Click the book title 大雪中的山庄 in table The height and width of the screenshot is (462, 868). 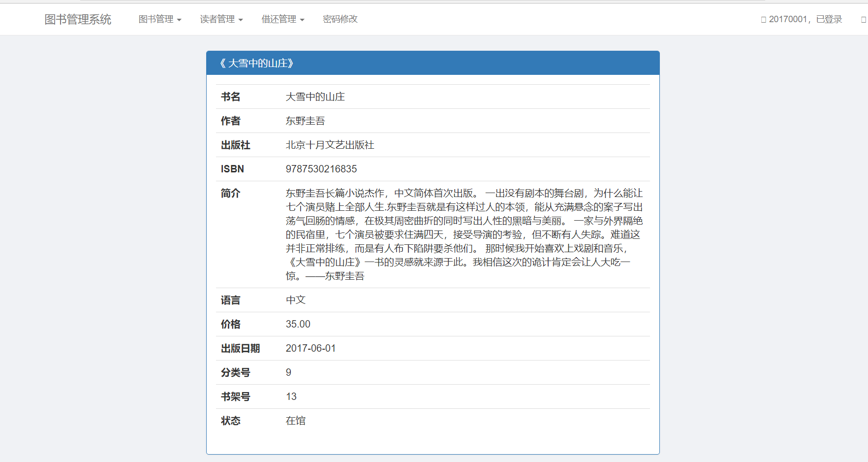tap(315, 97)
